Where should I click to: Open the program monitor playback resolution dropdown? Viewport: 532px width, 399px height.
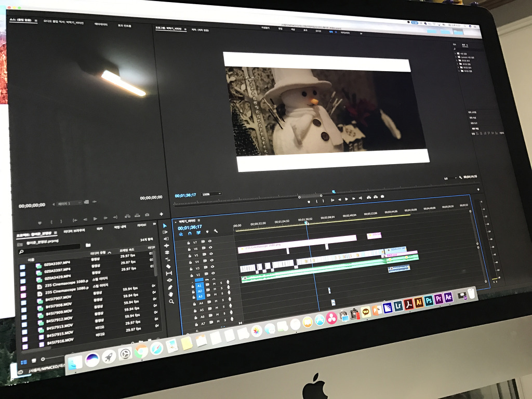pyautogui.click(x=450, y=178)
